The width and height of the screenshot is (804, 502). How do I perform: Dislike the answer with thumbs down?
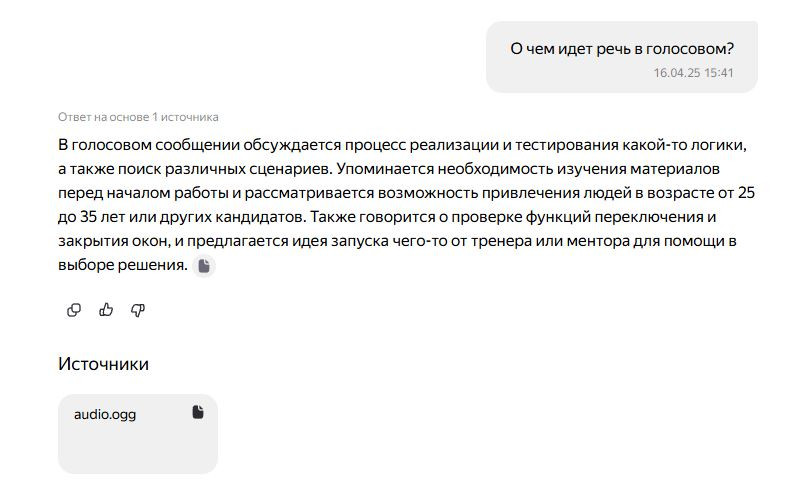[138, 310]
